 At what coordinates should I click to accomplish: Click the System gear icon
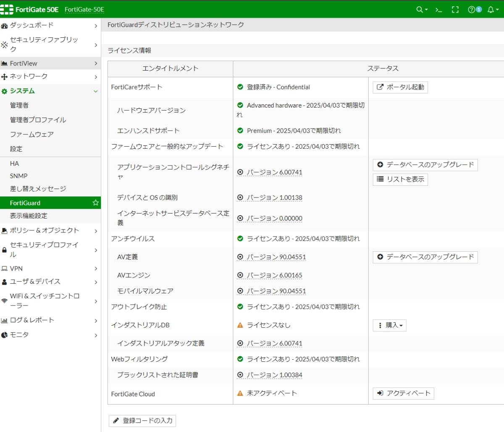click(4, 91)
